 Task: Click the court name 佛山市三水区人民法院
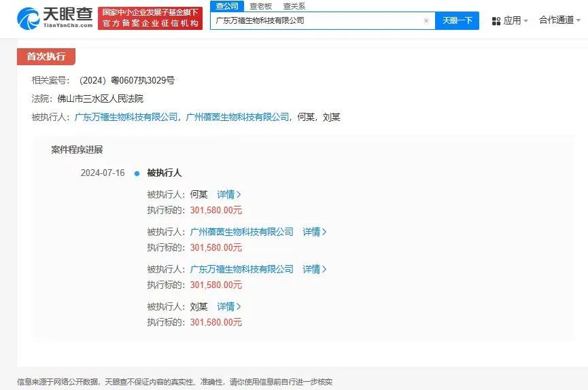[100, 99]
